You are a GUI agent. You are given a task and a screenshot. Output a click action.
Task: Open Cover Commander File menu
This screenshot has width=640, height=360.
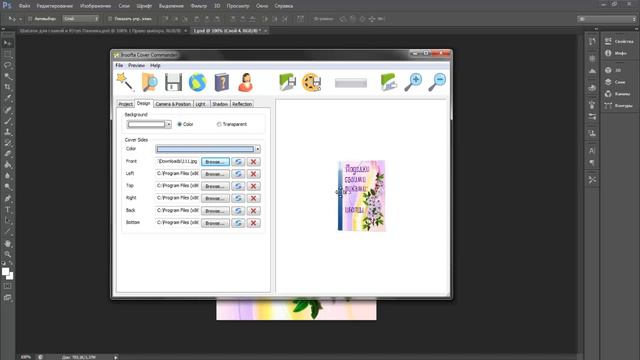pyautogui.click(x=119, y=65)
